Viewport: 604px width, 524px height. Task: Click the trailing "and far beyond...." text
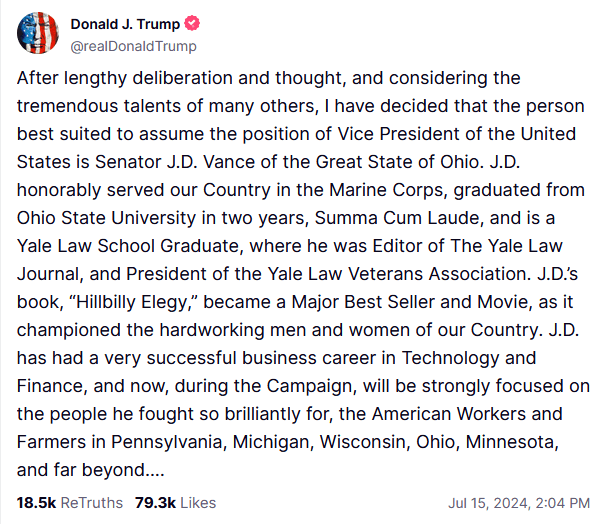(91, 470)
